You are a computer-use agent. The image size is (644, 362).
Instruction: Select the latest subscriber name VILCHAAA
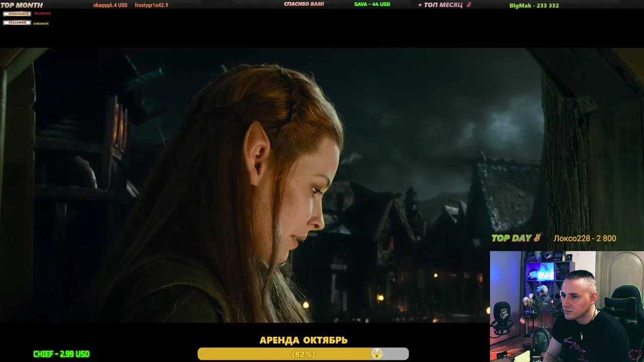42,14
